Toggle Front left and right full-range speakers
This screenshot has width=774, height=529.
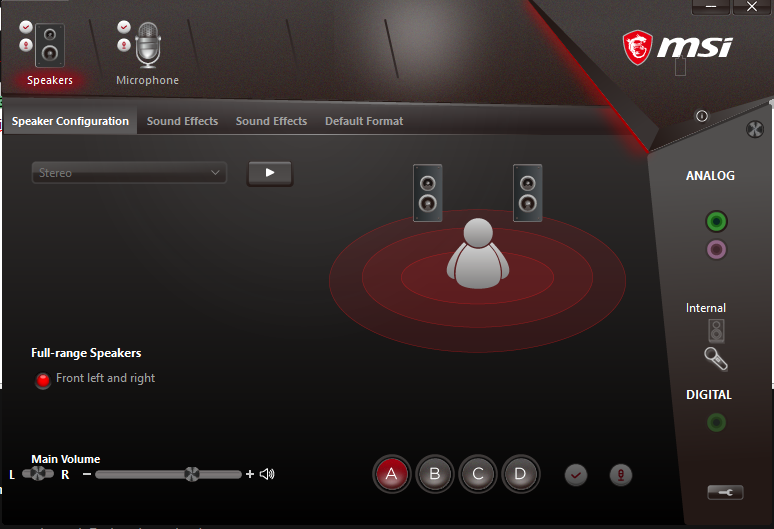coord(43,380)
